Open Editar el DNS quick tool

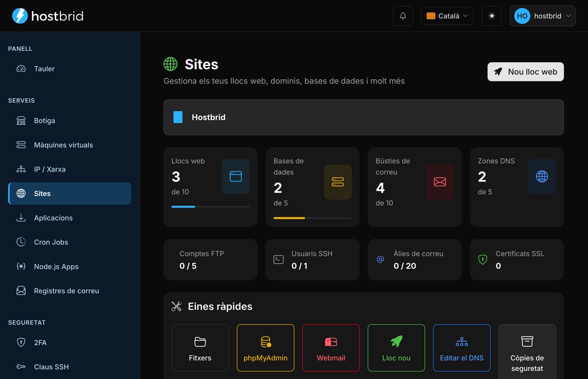[x=461, y=348]
